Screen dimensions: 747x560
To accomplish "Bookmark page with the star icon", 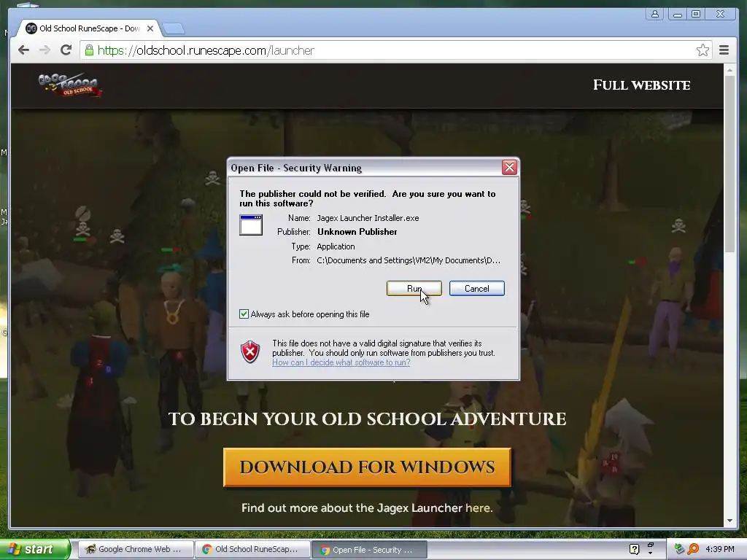I will (x=703, y=50).
